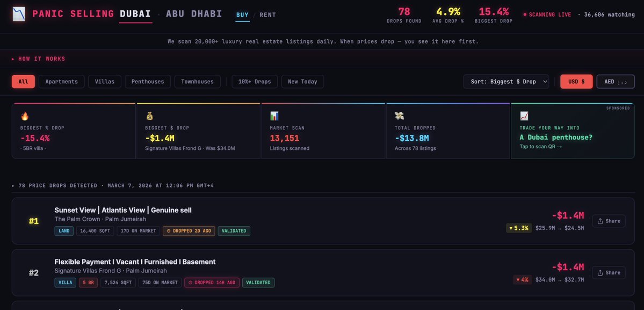
Task: Filter by Apartments
Action: click(x=62, y=81)
